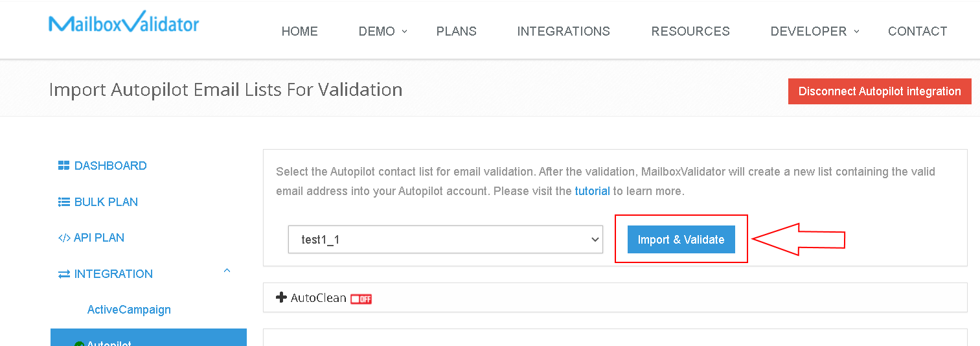Collapse the Integration sidebar section chevron

click(227, 271)
